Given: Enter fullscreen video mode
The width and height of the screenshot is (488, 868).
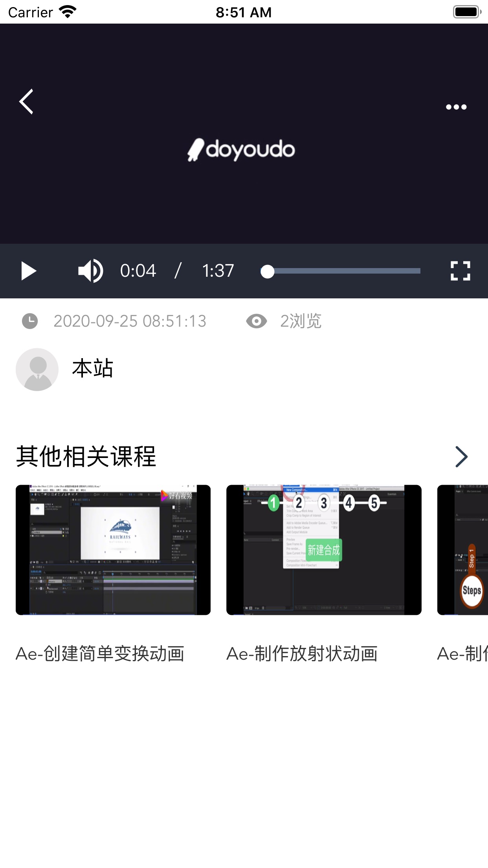Looking at the screenshot, I should [460, 271].
